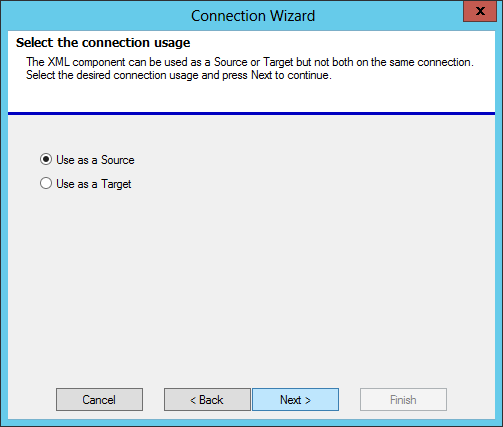Viewport: 503px width, 427px height.
Task: Click the word "Source" in the description text
Action: (x=230, y=62)
